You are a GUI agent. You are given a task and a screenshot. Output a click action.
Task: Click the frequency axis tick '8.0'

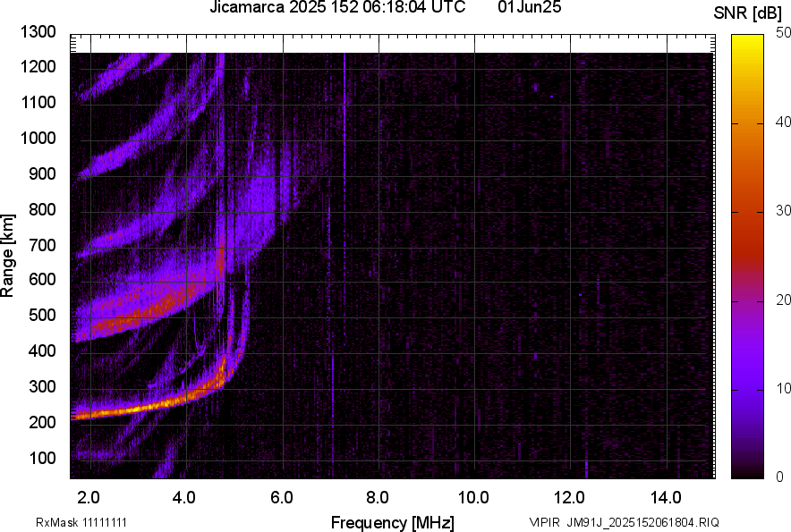[x=378, y=498]
